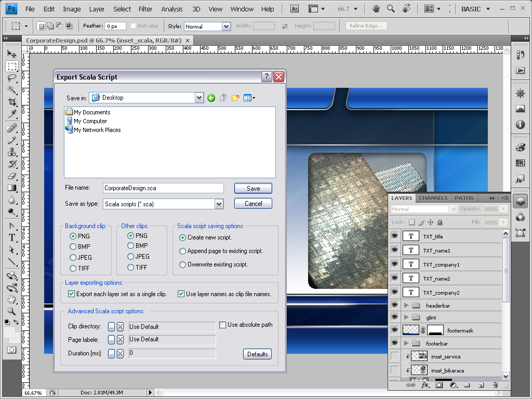Viewport: 532px width, 399px height.
Task: Select the Lasso tool
Action: [x=11, y=78]
